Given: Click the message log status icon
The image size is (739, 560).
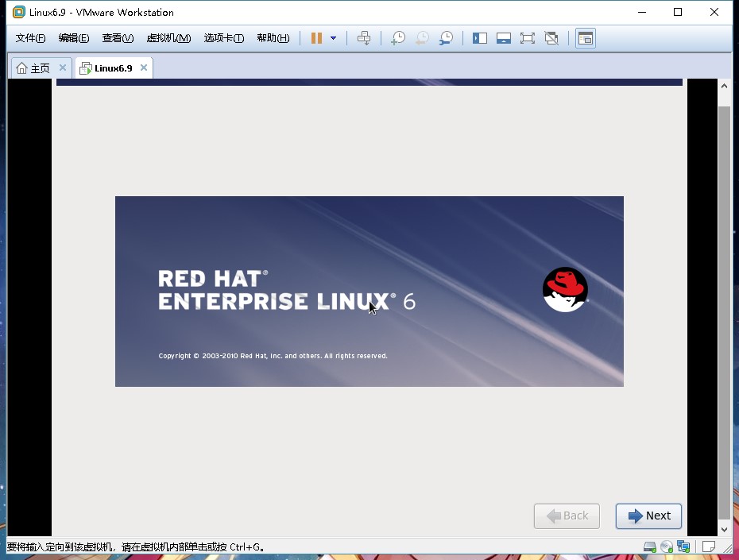Looking at the screenshot, I should 708,546.
